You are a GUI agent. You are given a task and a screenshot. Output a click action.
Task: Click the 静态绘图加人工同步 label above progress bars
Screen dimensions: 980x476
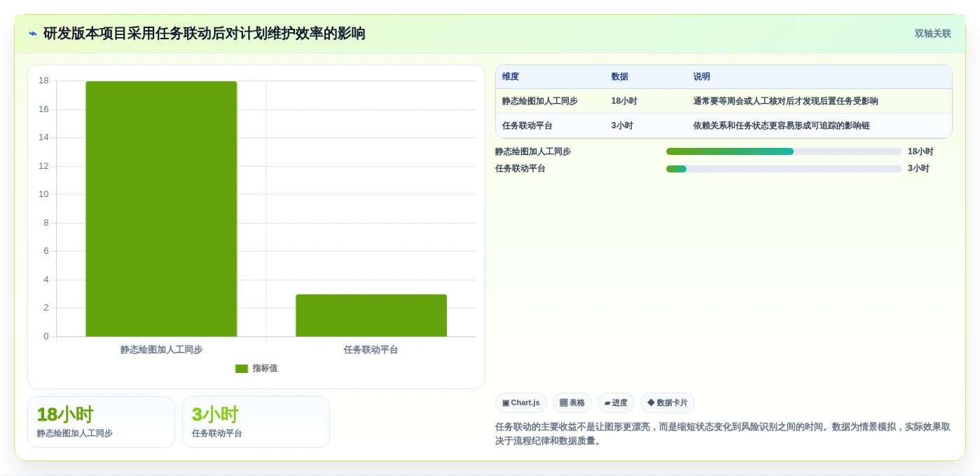(x=532, y=151)
